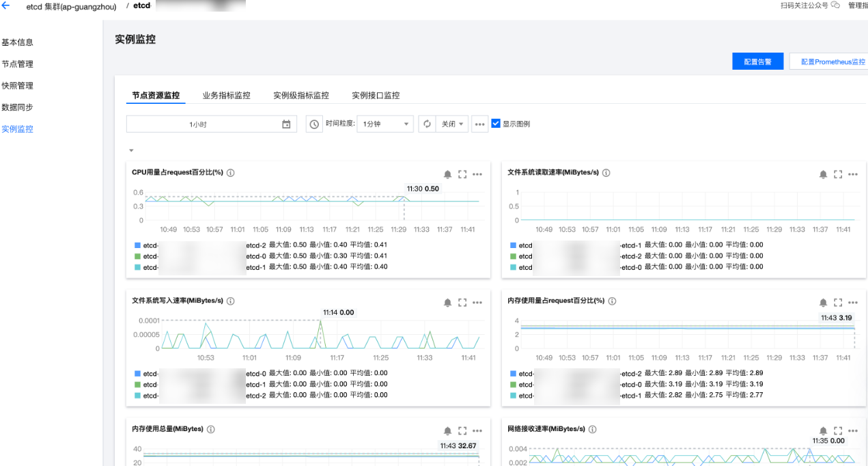The height and width of the screenshot is (466, 868).
Task: Open more menu on 内存使用总量 chart
Action: tap(477, 430)
